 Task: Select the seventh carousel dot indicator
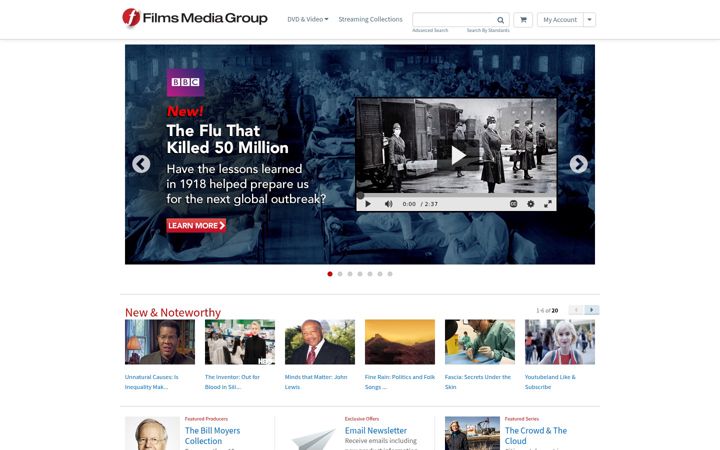point(390,274)
